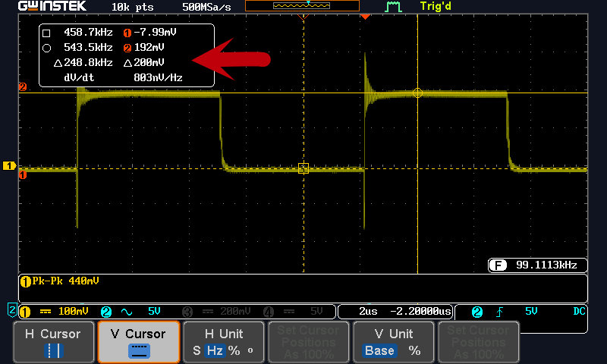Click the frequency counter 99.1113kHz readout
Image resolution: width=607 pixels, height=364 pixels.
click(x=546, y=265)
